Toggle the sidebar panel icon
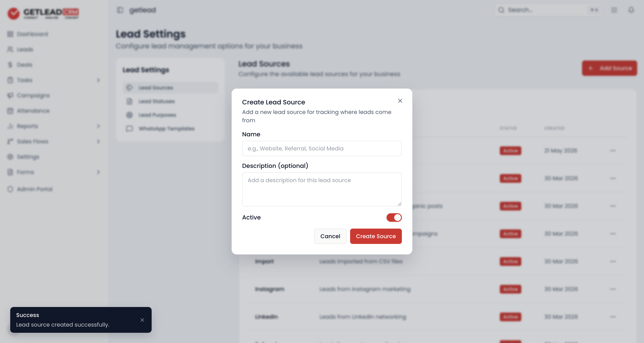Image resolution: width=644 pixels, height=343 pixels. click(x=120, y=10)
